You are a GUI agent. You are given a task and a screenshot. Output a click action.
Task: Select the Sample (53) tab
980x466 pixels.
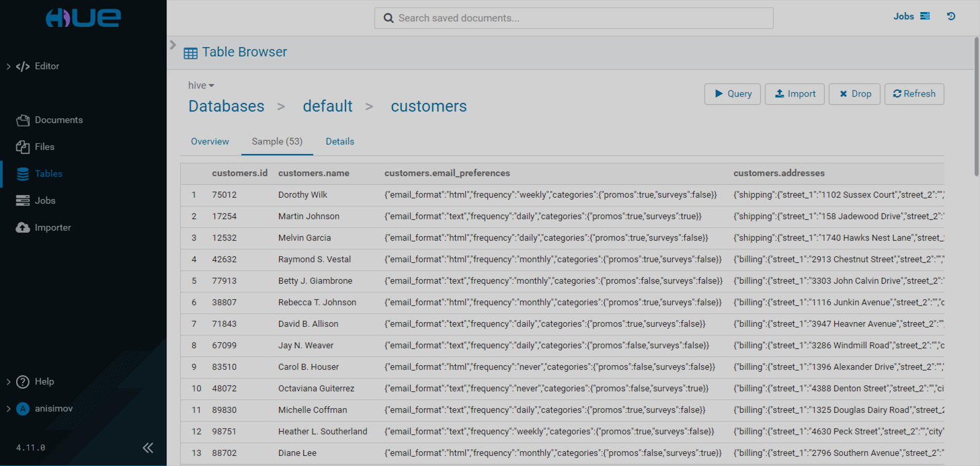[x=277, y=142]
